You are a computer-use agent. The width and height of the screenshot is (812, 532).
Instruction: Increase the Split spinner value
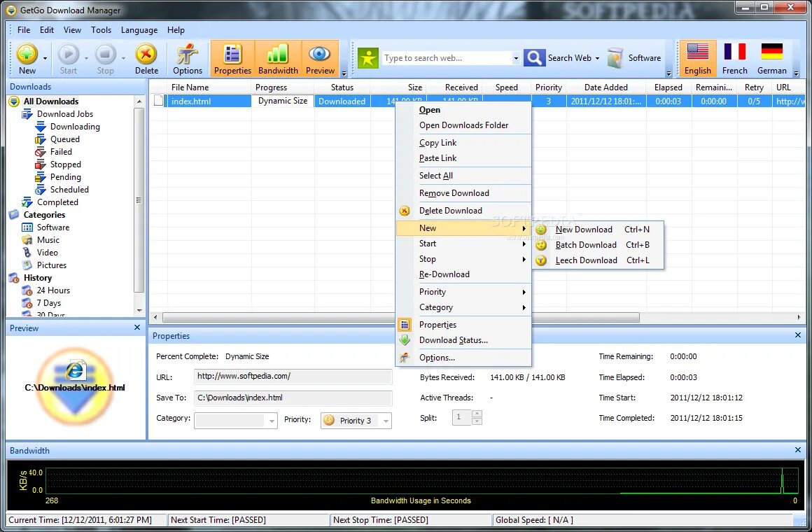477,414
